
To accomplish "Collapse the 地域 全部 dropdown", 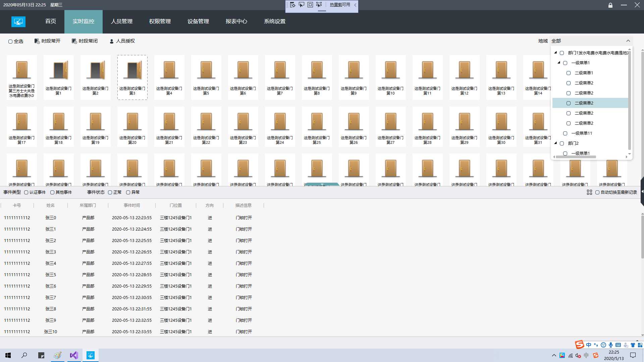I will 628,41.
